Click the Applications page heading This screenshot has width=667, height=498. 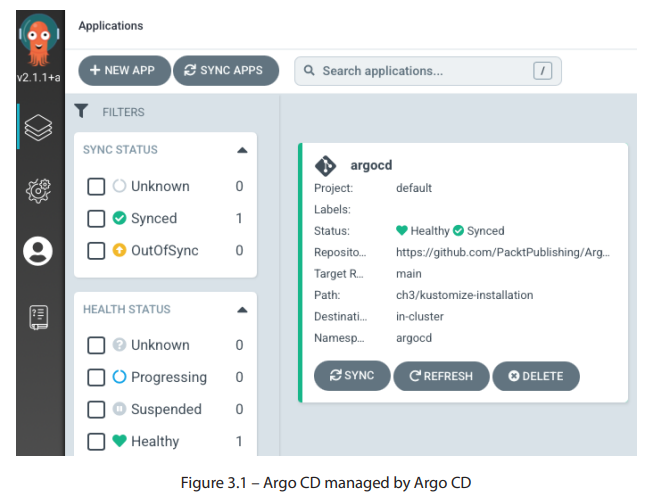111,26
